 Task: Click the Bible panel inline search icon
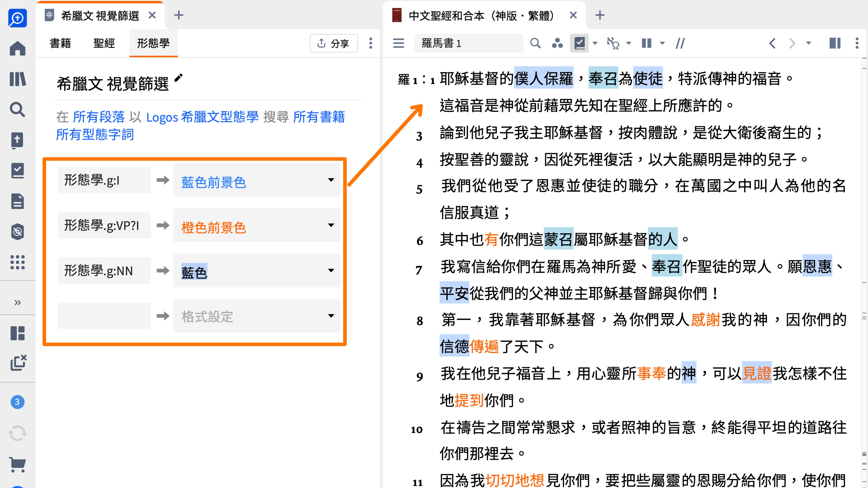coord(535,43)
